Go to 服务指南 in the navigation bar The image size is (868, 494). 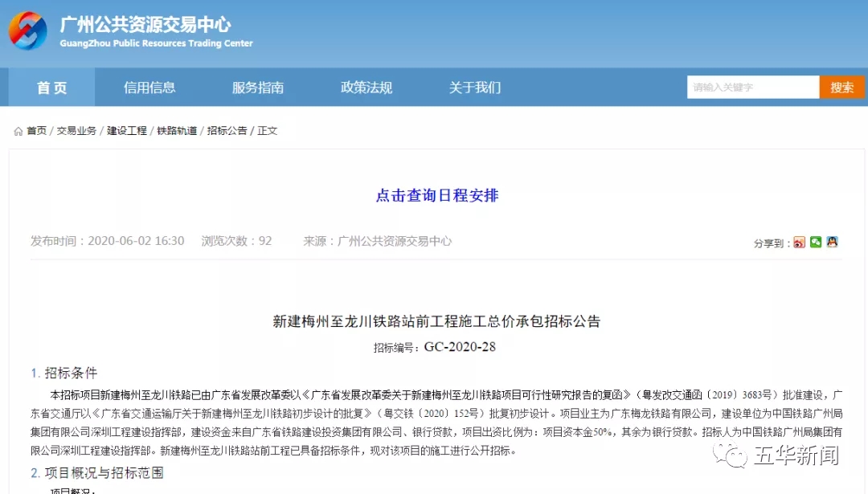click(258, 88)
